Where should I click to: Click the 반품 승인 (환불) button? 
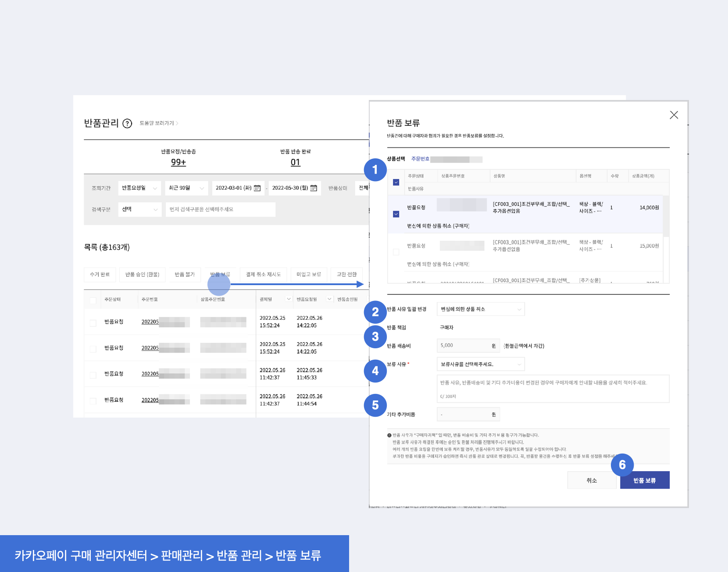pyautogui.click(x=143, y=275)
